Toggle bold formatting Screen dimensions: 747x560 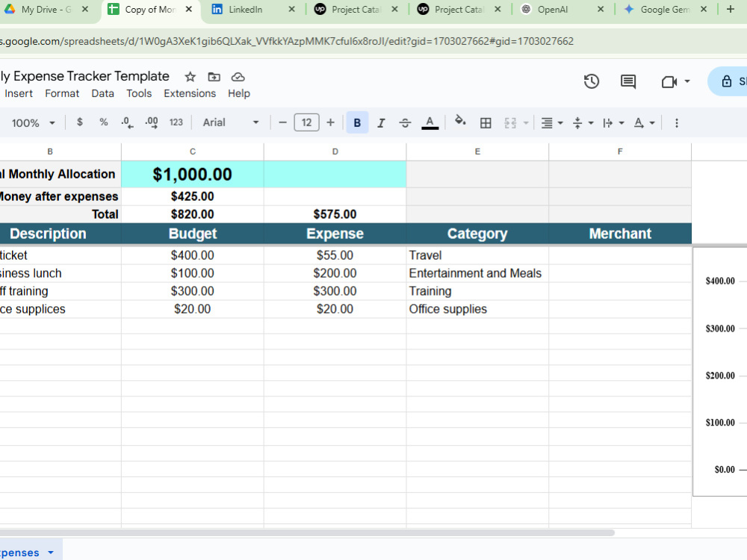357,123
